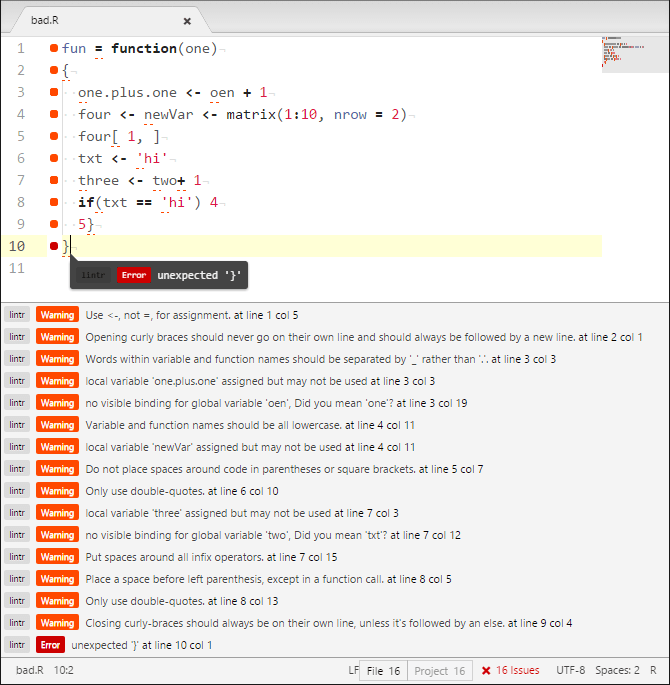Image resolution: width=670 pixels, height=685 pixels.
Task: Go to 'Put spaces around all infix' warning
Action: click(211, 557)
